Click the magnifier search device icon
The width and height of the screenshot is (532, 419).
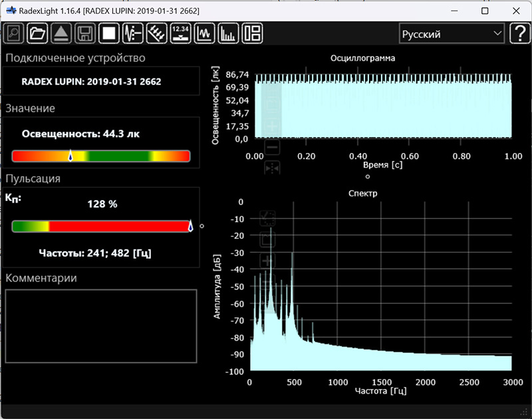click(x=15, y=33)
